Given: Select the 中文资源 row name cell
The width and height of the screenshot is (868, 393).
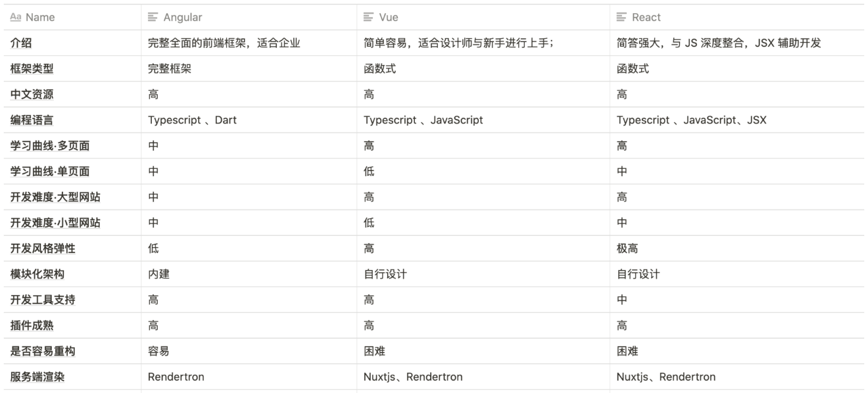Looking at the screenshot, I should [32, 95].
